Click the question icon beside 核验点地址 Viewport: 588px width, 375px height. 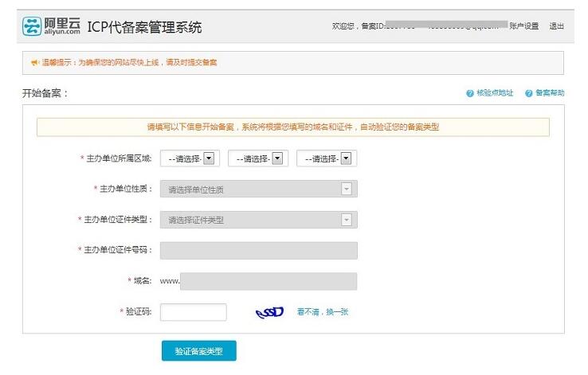(x=470, y=94)
